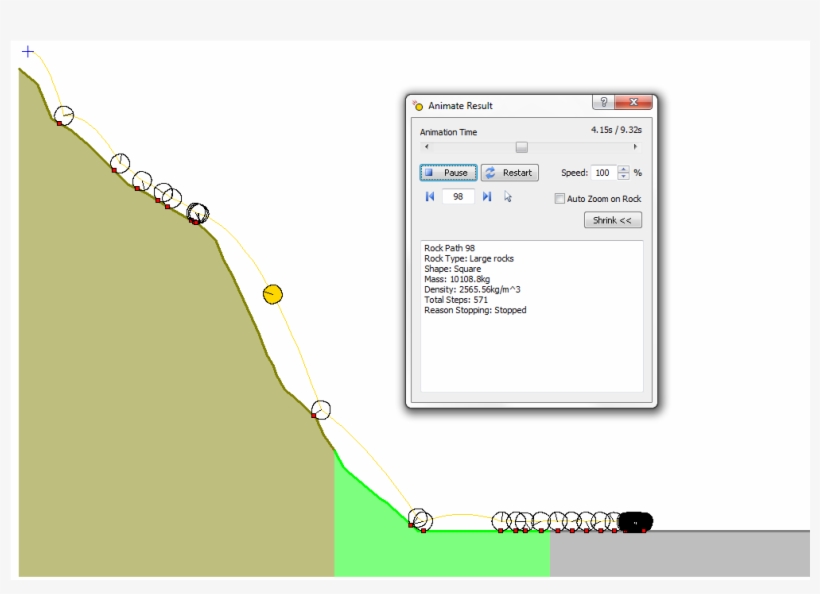This screenshot has width=820, height=594.
Task: Decrease Speed using down spinner arrow
Action: [x=623, y=176]
